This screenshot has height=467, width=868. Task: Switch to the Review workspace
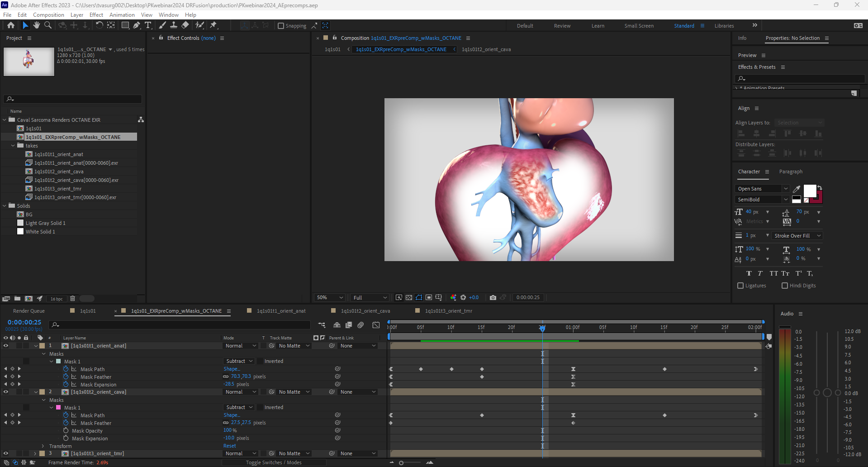click(x=562, y=26)
